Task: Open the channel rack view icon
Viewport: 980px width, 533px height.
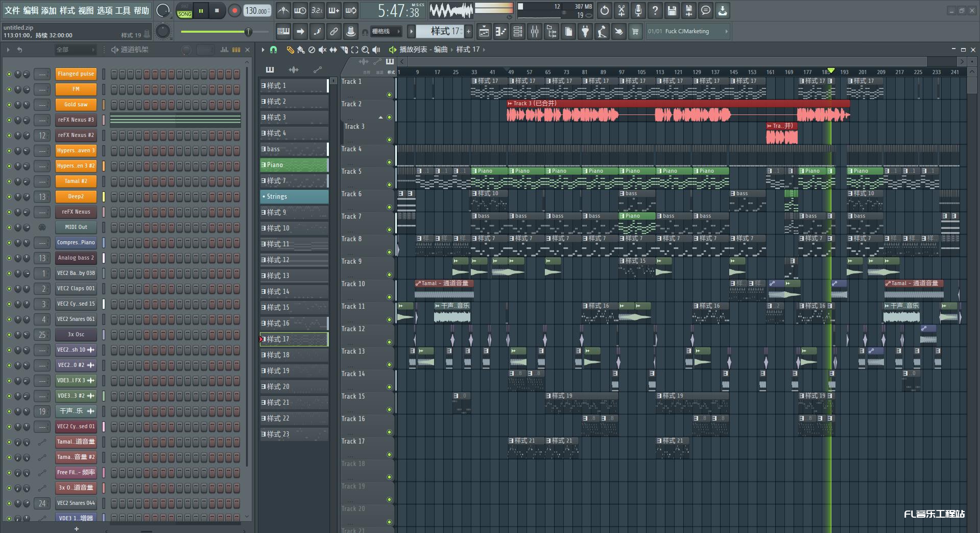Action: [518, 32]
